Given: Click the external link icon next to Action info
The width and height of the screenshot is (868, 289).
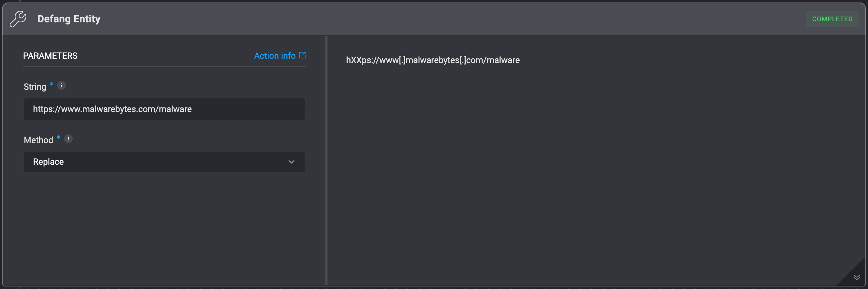Looking at the screenshot, I should [302, 55].
